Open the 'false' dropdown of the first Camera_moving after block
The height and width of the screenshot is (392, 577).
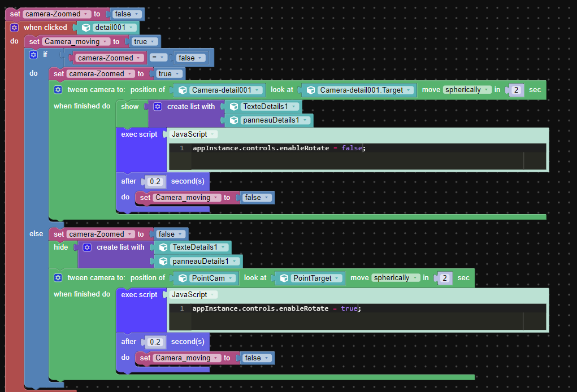(257, 198)
